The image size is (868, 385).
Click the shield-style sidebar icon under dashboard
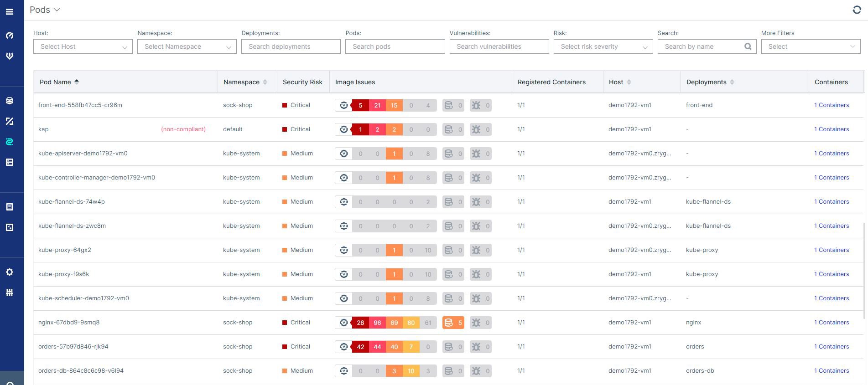pyautogui.click(x=9, y=56)
